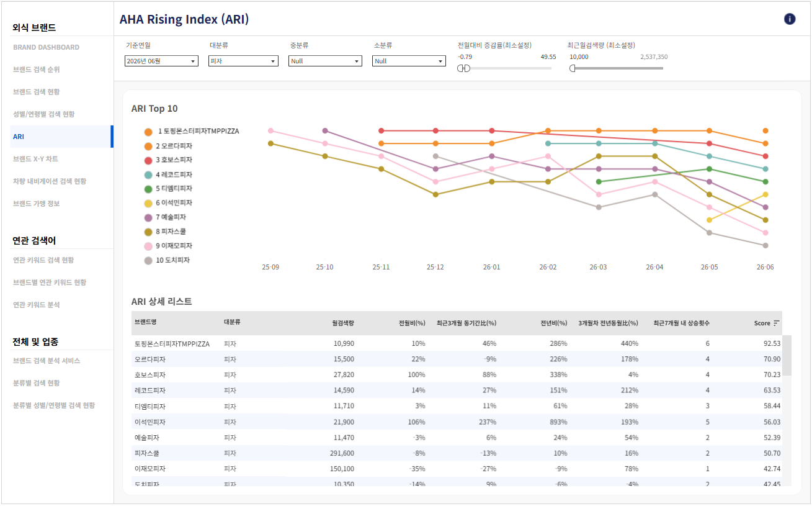Click the green 티엠티피자 legend dot

(x=148, y=189)
